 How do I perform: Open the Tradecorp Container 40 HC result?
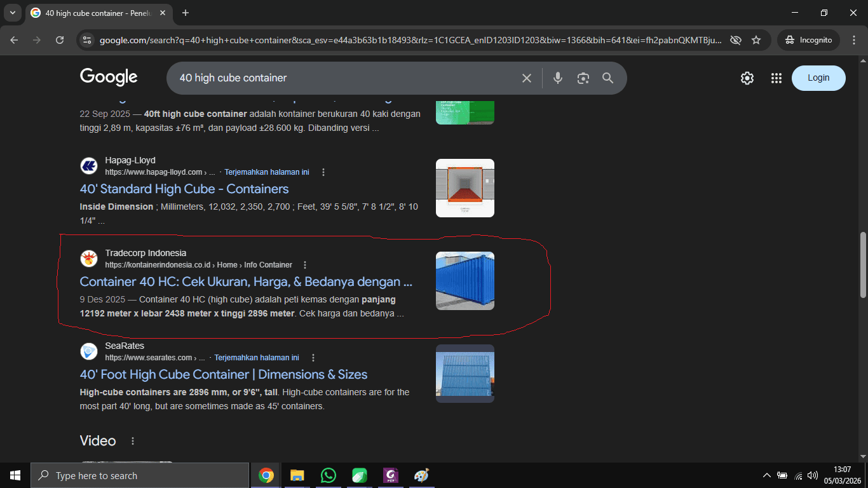pyautogui.click(x=247, y=281)
